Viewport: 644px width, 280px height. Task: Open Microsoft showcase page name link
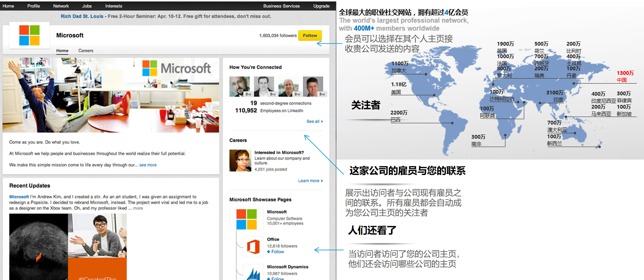coord(277,212)
